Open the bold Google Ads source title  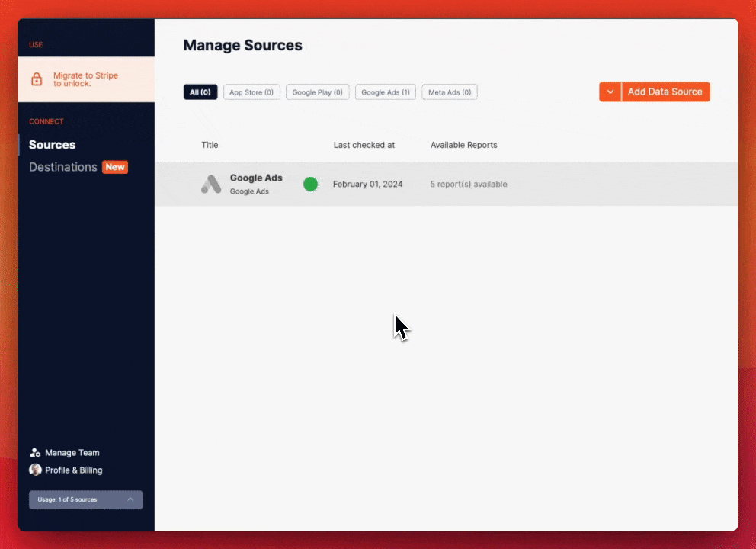click(x=256, y=178)
